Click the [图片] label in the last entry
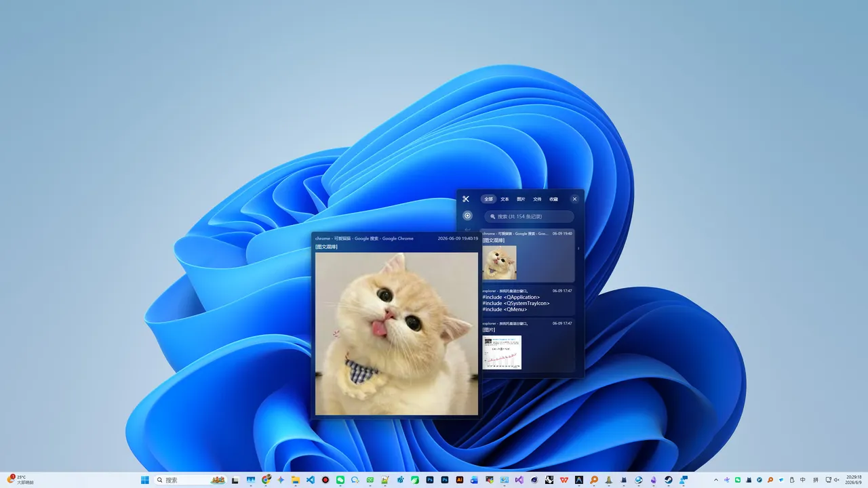868x488 pixels. pos(489,329)
